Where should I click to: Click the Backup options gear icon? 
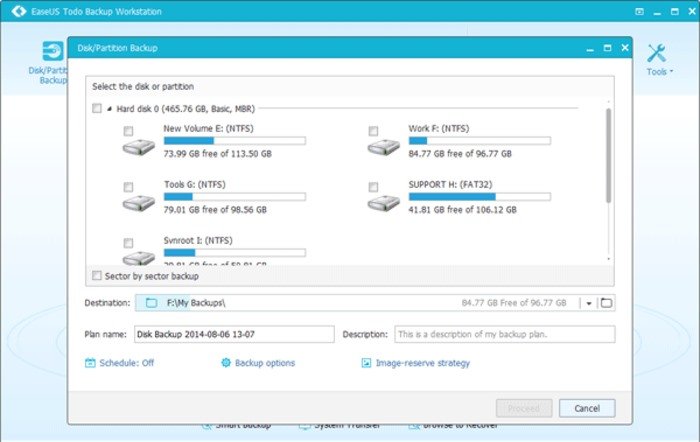coord(226,363)
